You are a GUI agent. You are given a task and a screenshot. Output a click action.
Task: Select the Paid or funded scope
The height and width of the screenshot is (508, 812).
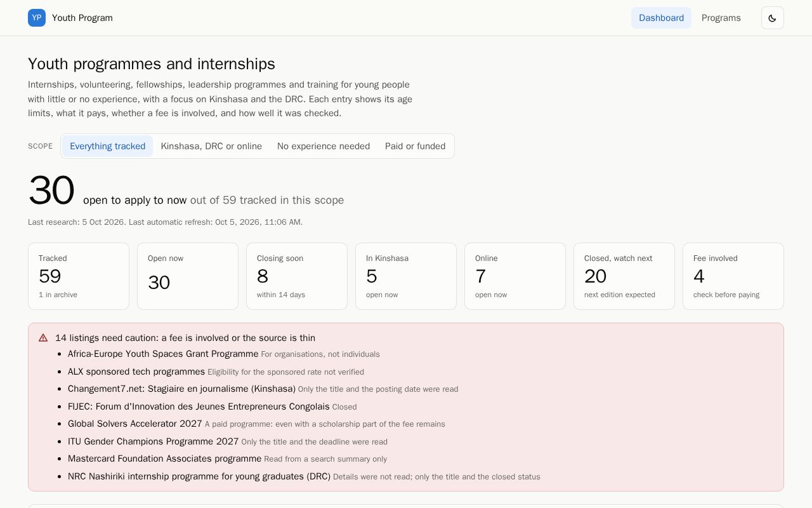coord(415,146)
